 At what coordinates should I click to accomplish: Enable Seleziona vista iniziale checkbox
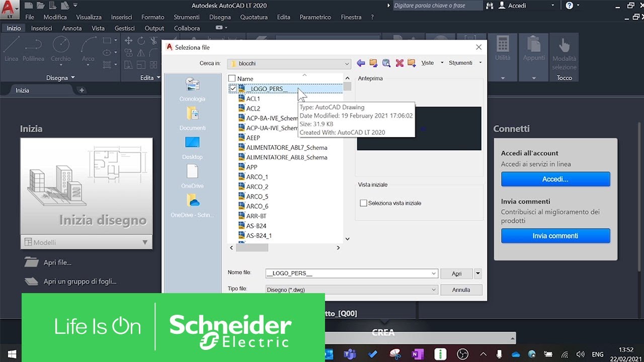pos(363,203)
